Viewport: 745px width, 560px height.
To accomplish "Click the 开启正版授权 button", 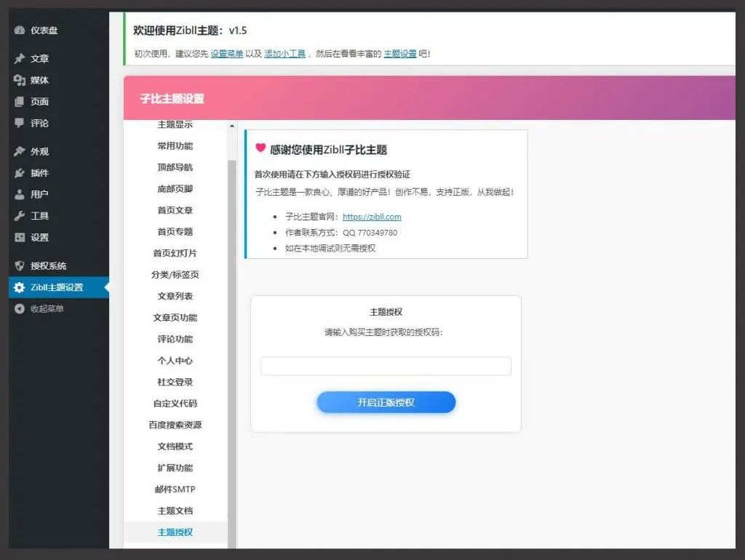I will click(386, 402).
